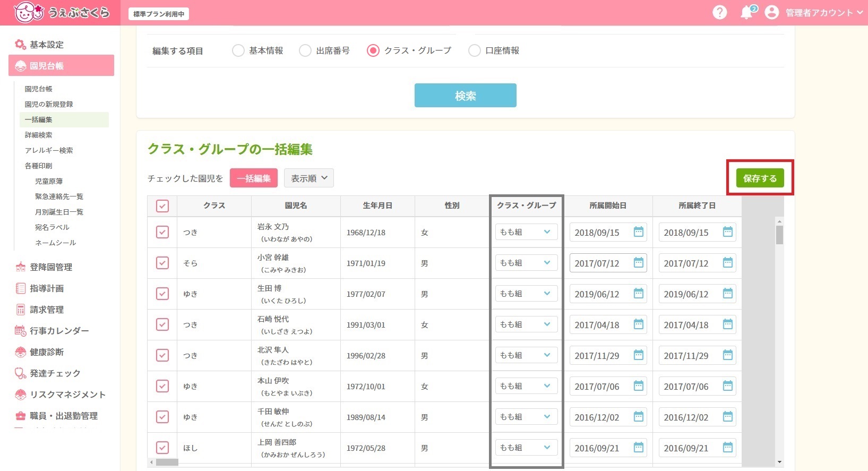Open calendar icon for start date 2017/04/18
868x471 pixels.
[639, 324]
